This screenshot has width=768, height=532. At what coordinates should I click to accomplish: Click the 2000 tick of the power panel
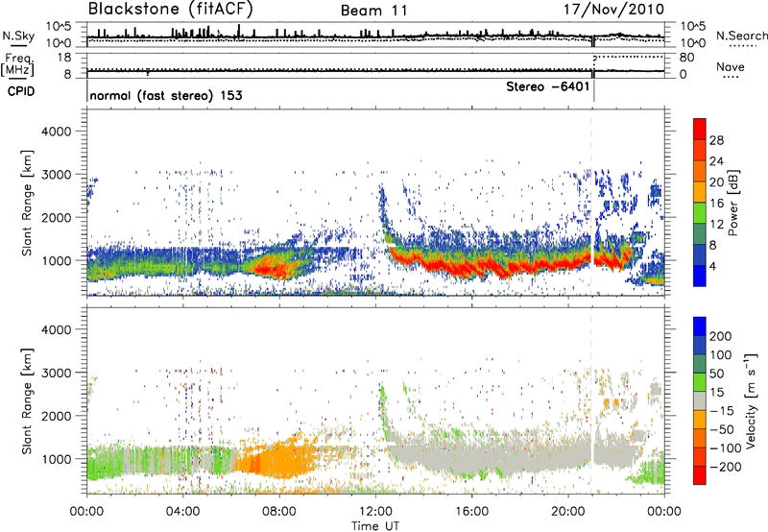56,217
